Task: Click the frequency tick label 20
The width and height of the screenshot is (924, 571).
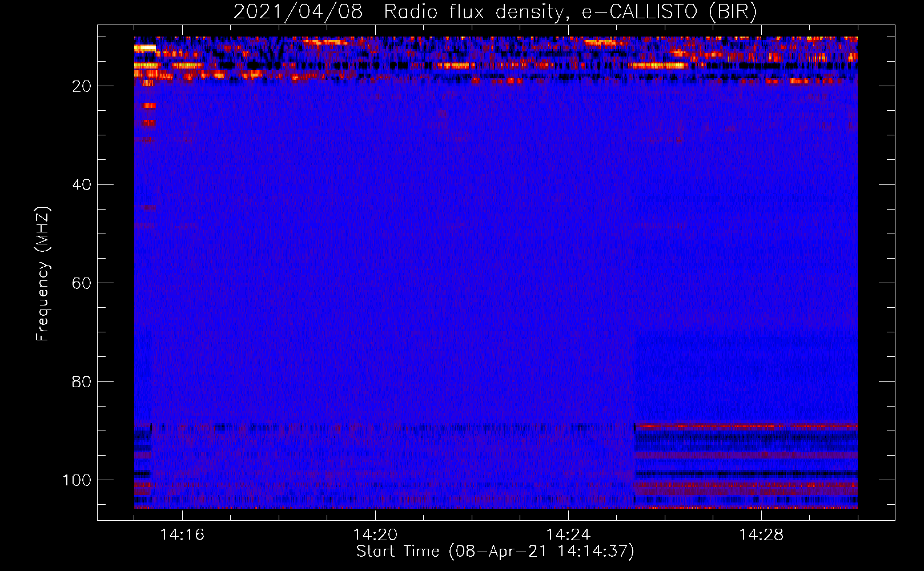Action: (82, 86)
